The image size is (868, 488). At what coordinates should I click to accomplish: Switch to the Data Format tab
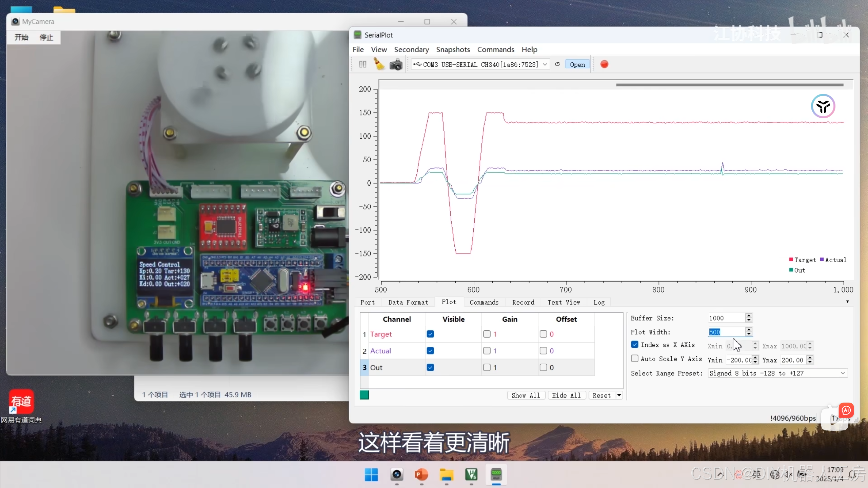point(408,302)
